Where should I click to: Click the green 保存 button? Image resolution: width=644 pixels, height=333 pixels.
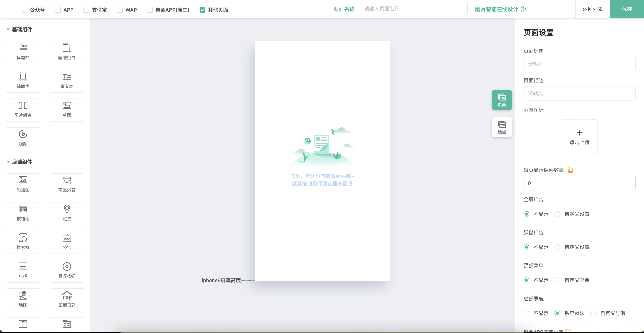tap(627, 9)
